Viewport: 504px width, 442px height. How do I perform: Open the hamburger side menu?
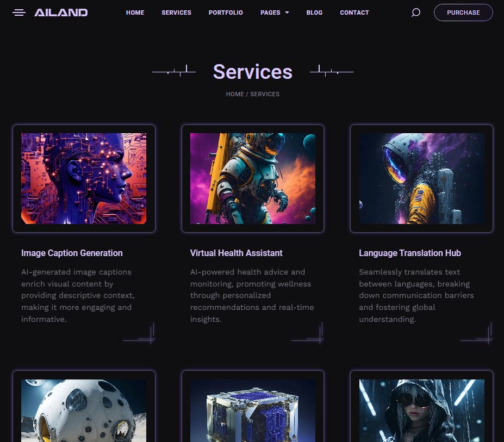click(x=19, y=13)
